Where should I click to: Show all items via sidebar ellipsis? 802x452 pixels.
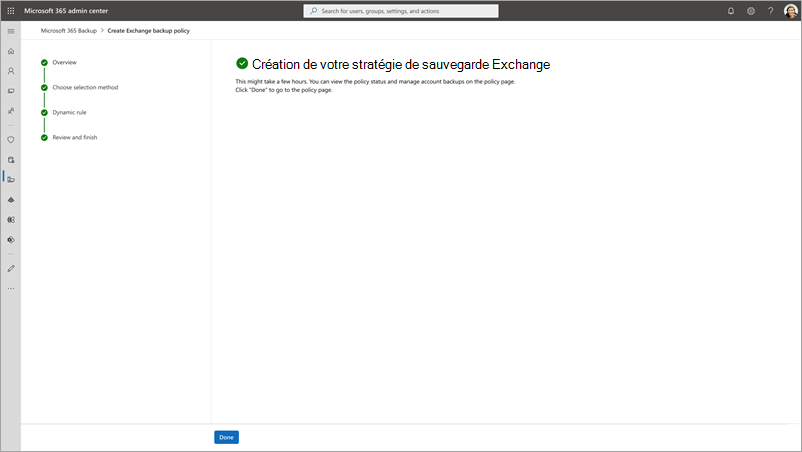click(11, 288)
